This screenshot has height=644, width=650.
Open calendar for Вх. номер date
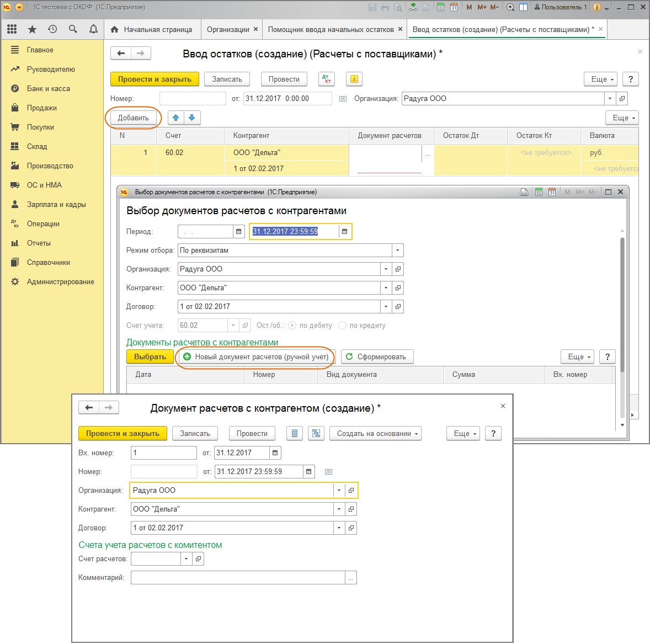point(275,453)
